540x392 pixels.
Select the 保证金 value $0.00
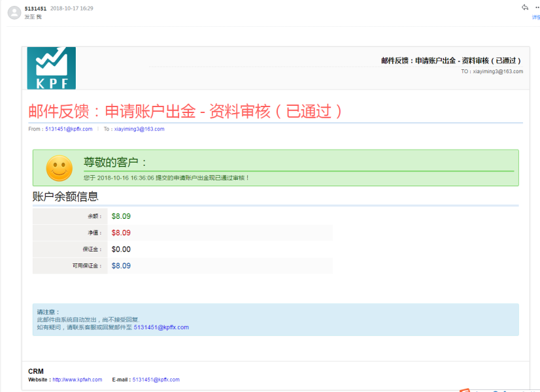click(x=121, y=250)
